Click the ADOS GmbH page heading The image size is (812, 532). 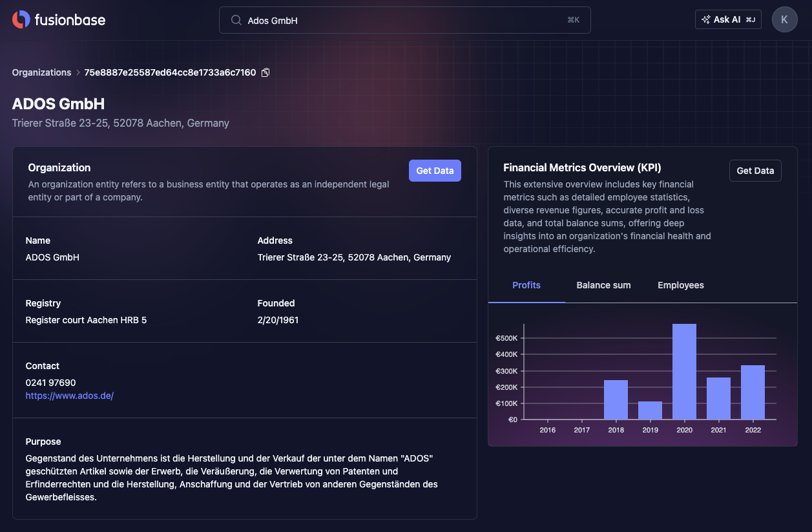click(58, 104)
